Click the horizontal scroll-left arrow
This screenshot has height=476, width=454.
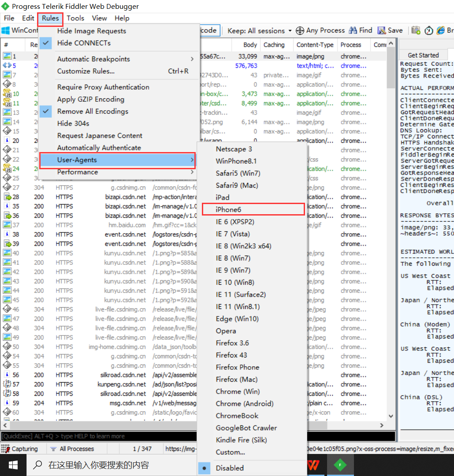[5, 425]
